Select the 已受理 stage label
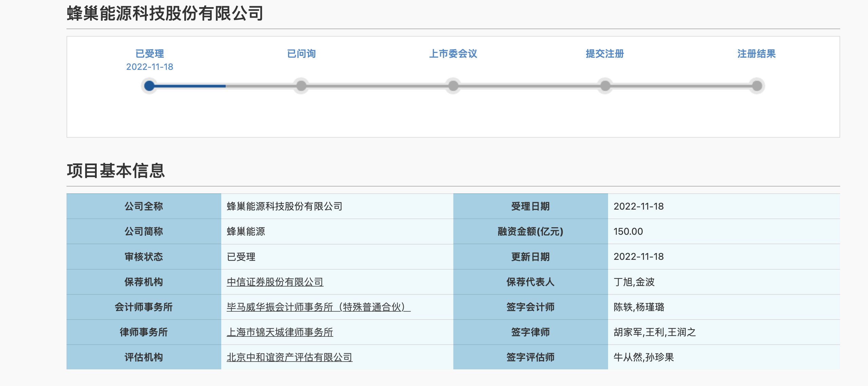 (150, 54)
